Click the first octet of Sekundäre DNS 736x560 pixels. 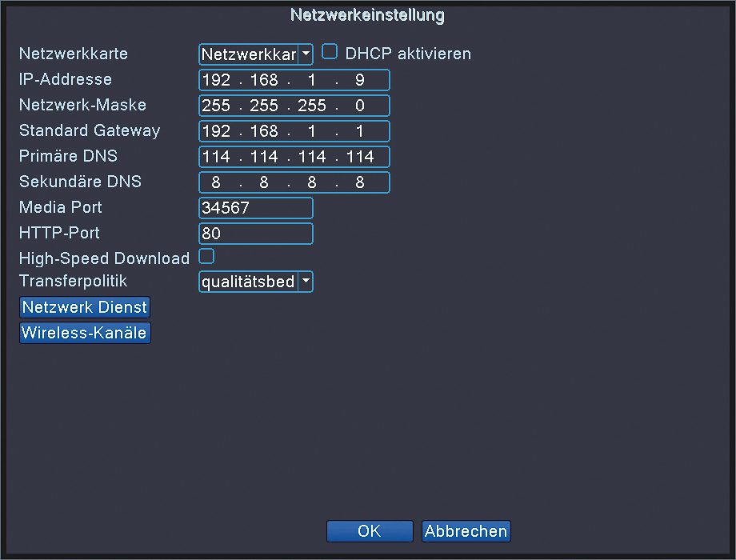point(216,182)
